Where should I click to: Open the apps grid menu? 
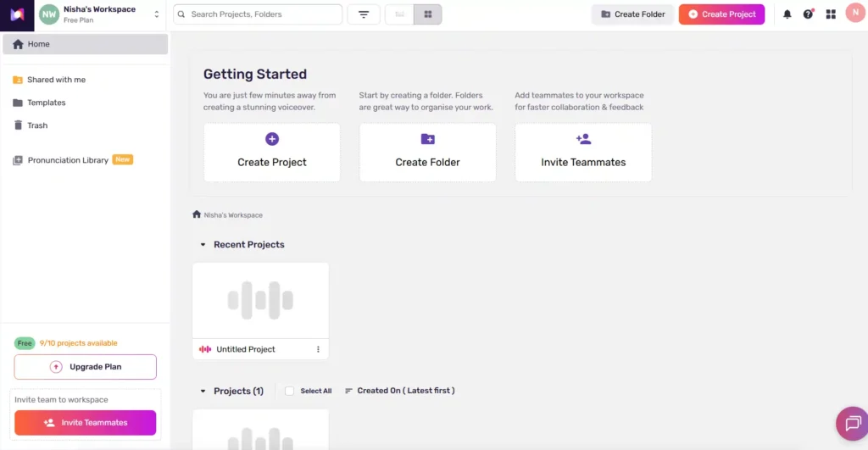tap(831, 14)
